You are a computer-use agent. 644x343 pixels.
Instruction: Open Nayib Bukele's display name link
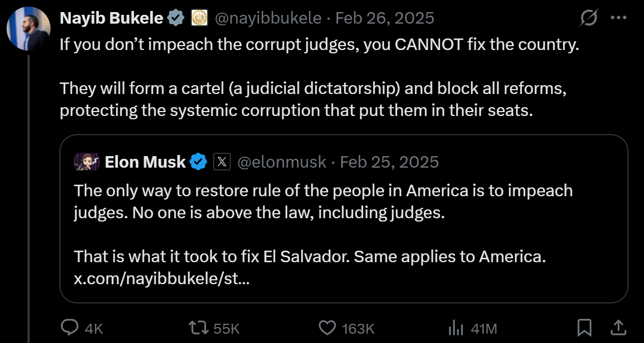(111, 18)
